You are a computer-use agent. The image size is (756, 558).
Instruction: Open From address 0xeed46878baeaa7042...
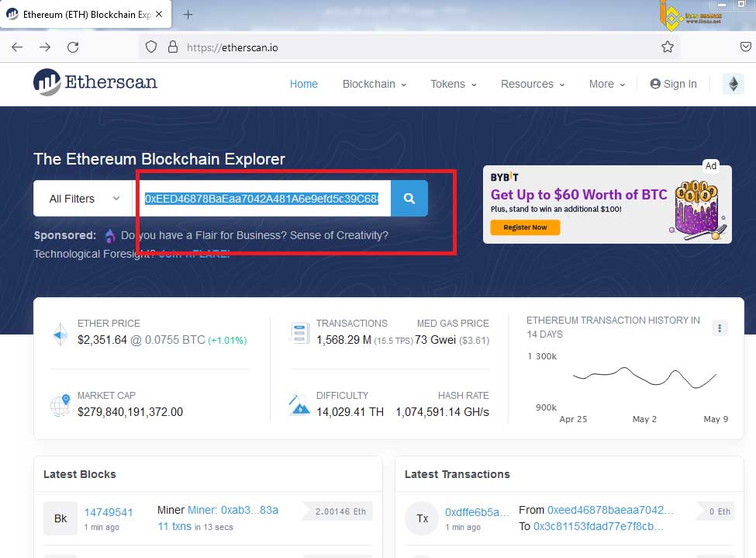610,510
